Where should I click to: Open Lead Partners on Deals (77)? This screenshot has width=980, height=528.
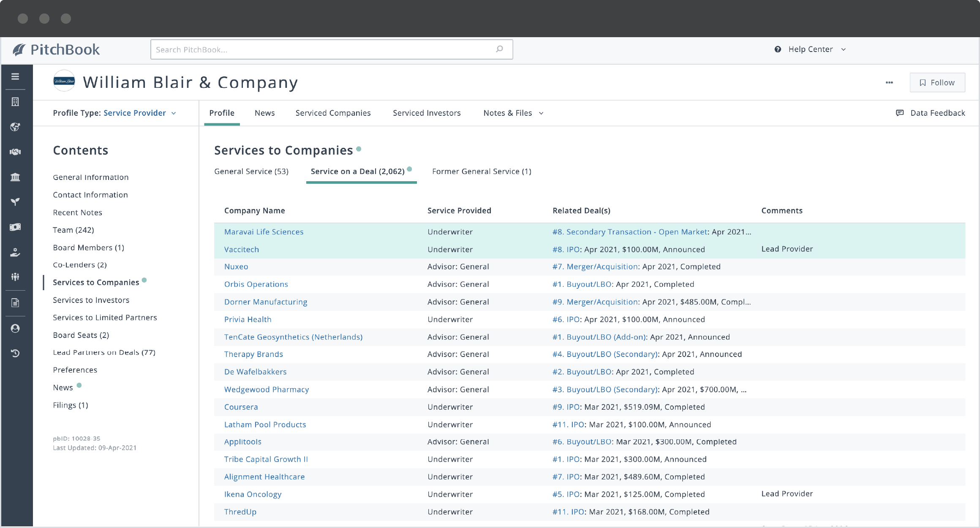tap(104, 352)
